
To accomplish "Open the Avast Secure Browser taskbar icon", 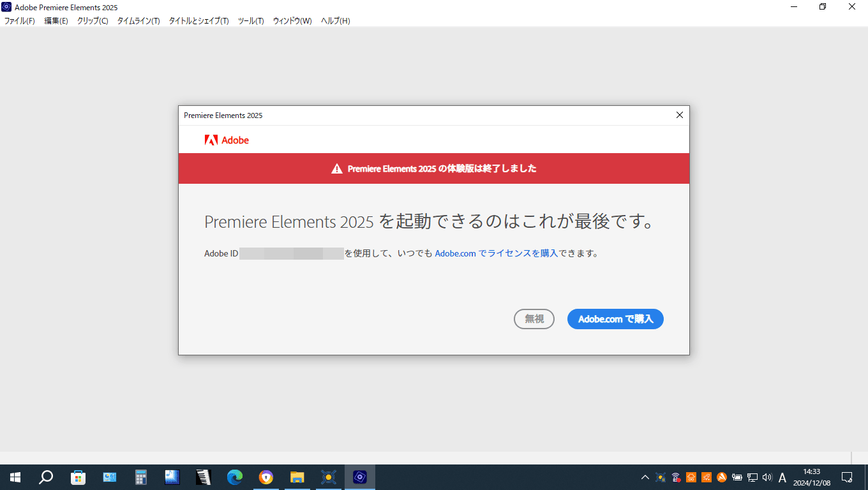I will tap(266, 477).
